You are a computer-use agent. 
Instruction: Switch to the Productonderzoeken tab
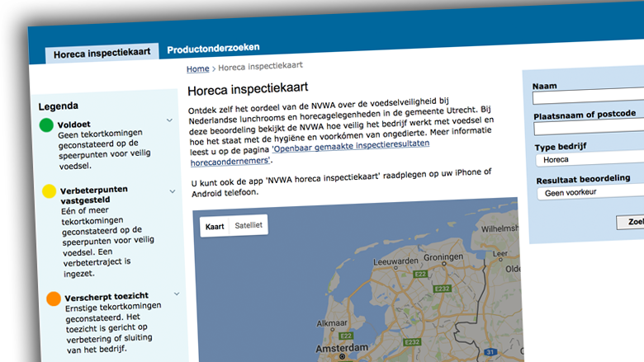pyautogui.click(x=213, y=49)
